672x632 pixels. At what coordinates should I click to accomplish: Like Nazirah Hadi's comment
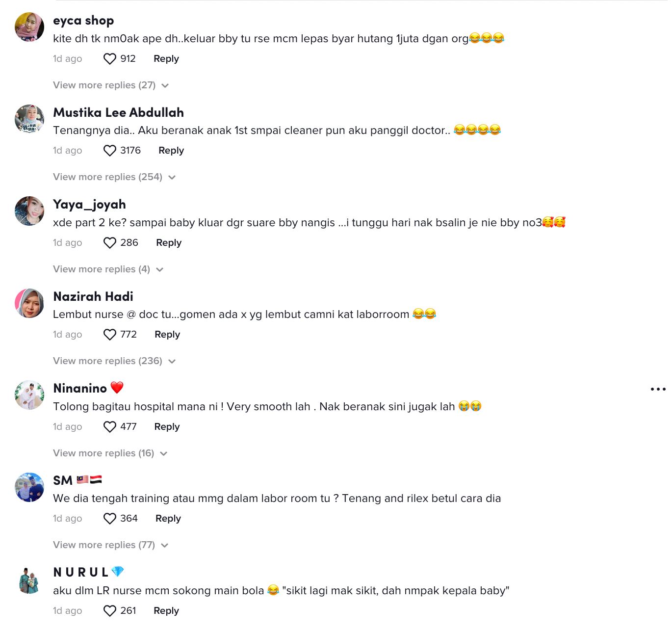tap(109, 334)
